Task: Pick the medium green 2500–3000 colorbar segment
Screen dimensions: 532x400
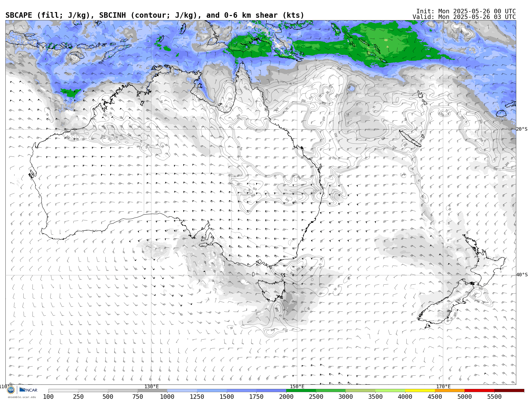Action: point(331,391)
